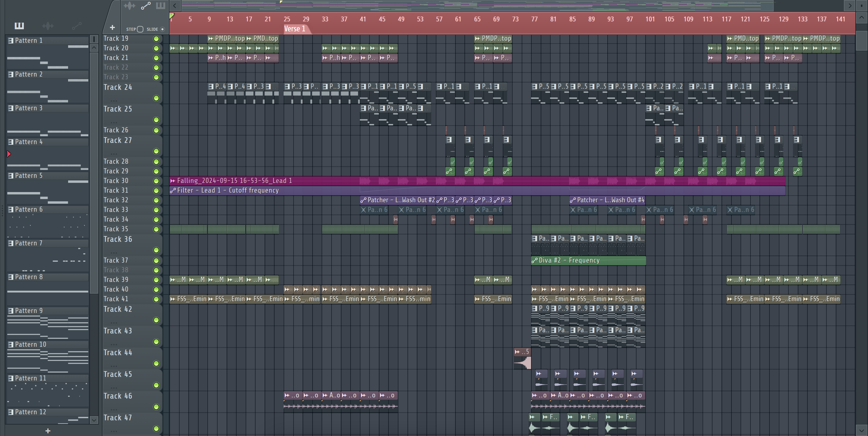Click the first small pink clip on Track 34
868x436 pixels.
396,220
